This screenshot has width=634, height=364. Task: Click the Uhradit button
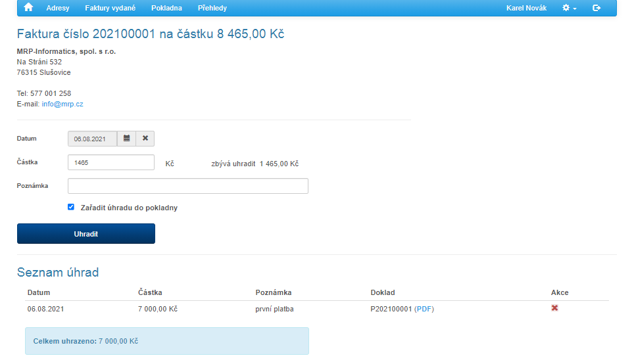coord(86,233)
